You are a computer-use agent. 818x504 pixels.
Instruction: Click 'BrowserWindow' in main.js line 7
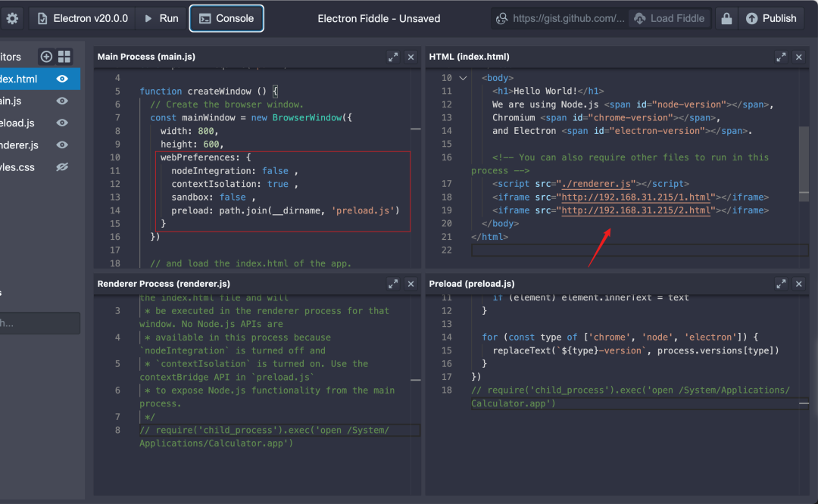coord(307,118)
